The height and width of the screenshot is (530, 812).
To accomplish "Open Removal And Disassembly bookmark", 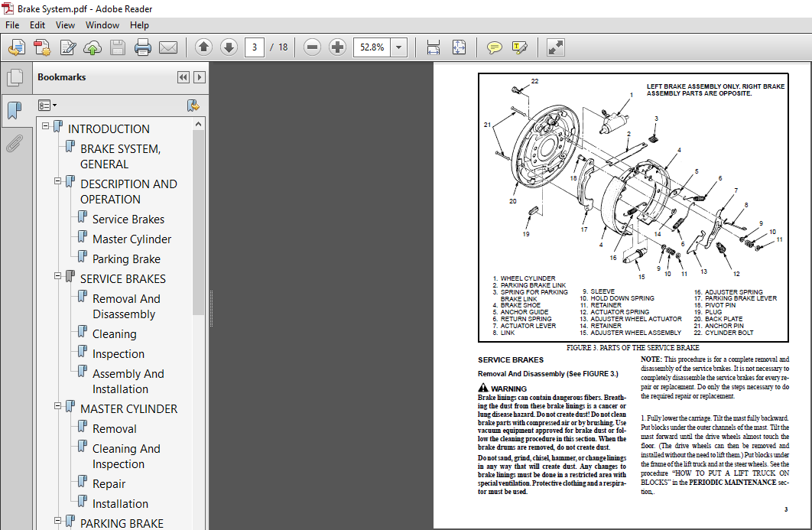I will [x=126, y=307].
